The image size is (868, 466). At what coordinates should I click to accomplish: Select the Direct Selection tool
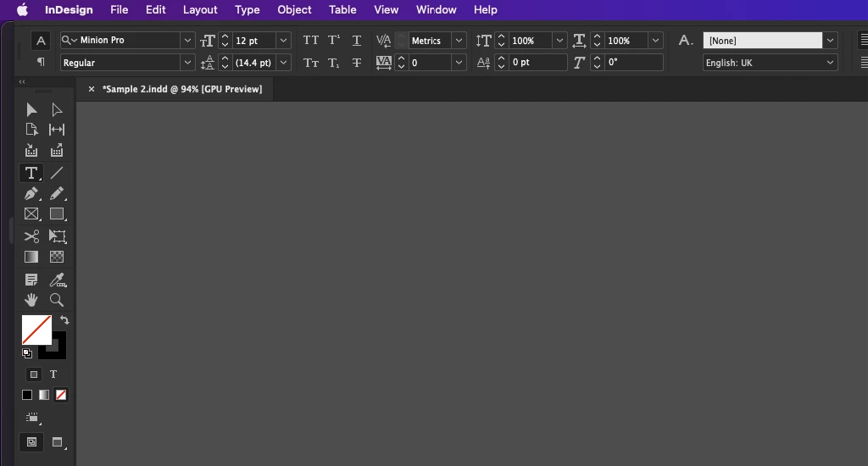tap(57, 109)
